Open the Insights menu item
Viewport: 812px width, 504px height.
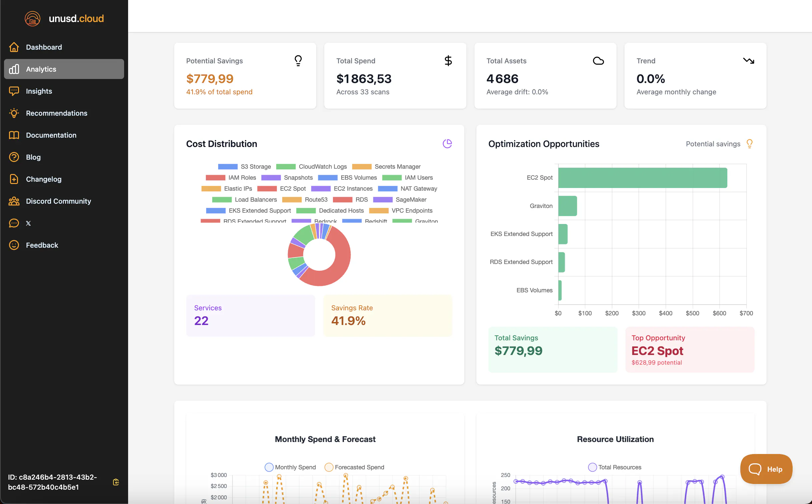[x=39, y=91]
